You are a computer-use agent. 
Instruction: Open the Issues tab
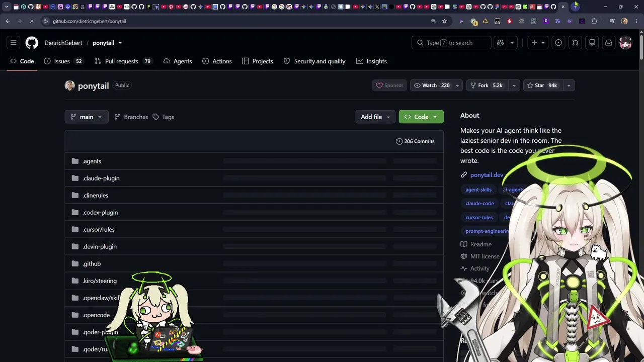[63, 61]
